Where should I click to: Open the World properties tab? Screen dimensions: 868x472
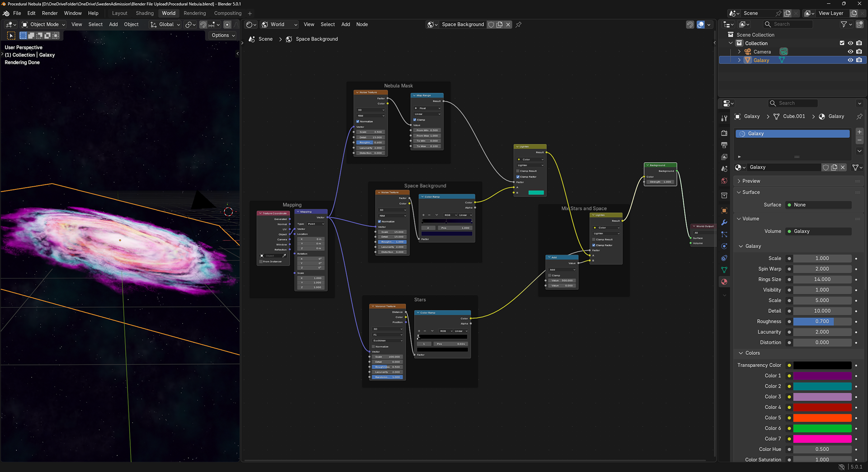(724, 180)
